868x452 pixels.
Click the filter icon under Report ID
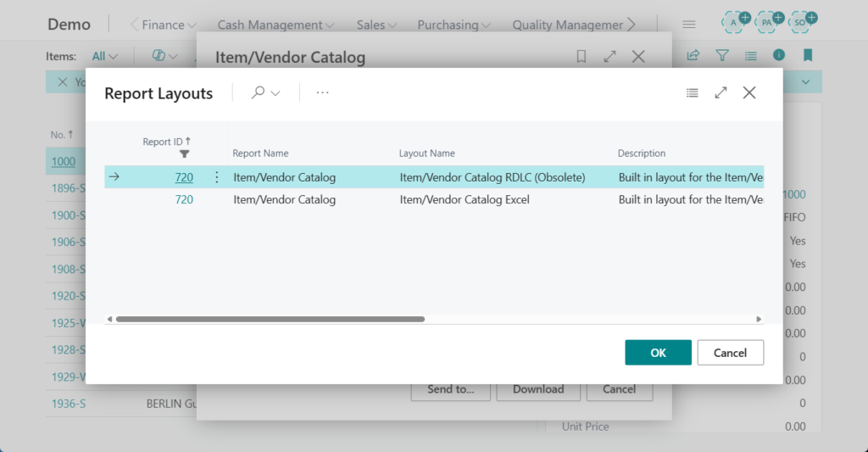[184, 154]
